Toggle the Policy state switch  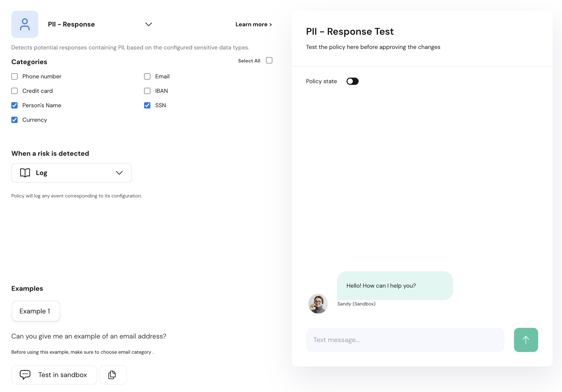point(352,81)
